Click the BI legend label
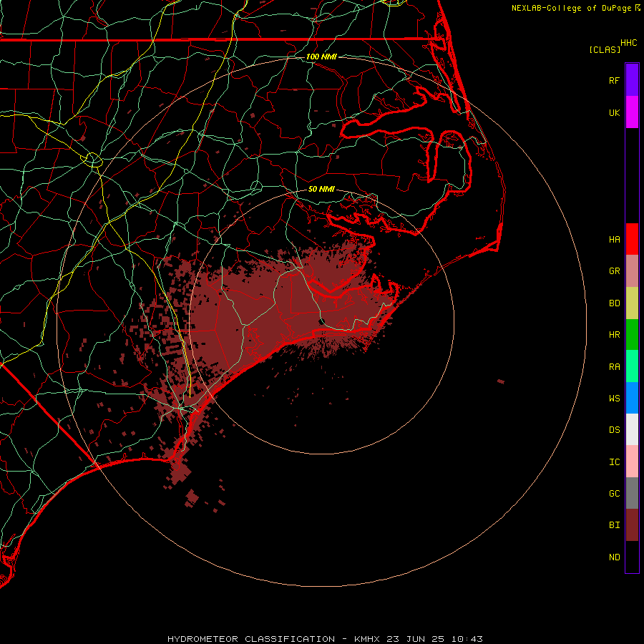644x644 pixels. (614, 525)
